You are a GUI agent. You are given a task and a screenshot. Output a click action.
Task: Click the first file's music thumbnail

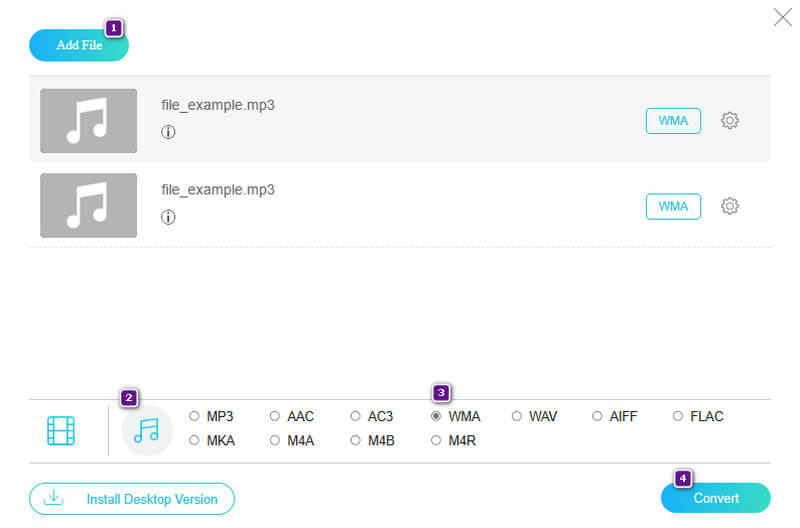pyautogui.click(x=88, y=121)
